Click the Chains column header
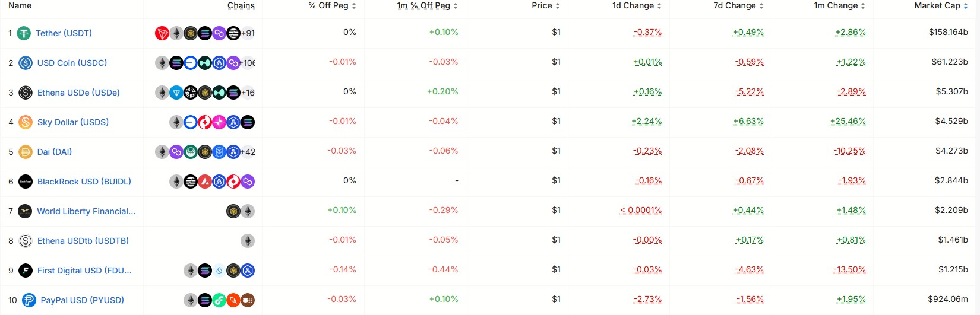This screenshot has width=980, height=315. coord(241,5)
